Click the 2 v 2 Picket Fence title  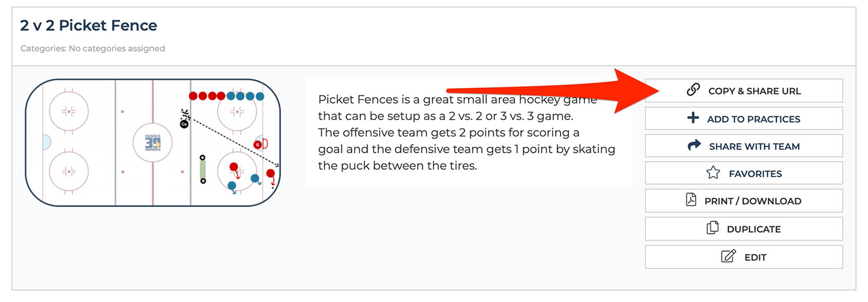tap(89, 25)
